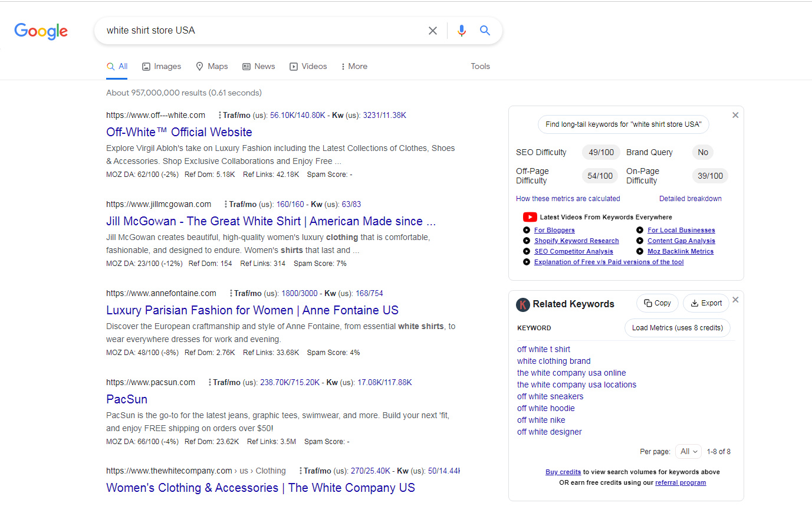
Task: Open the Detailed breakdown link
Action: point(691,199)
